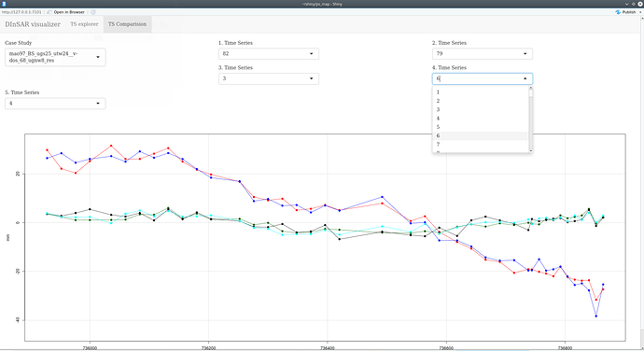Viewport: 644px width, 351px height.
Task: Pick option 5 from the dropdown list
Action: 480,127
